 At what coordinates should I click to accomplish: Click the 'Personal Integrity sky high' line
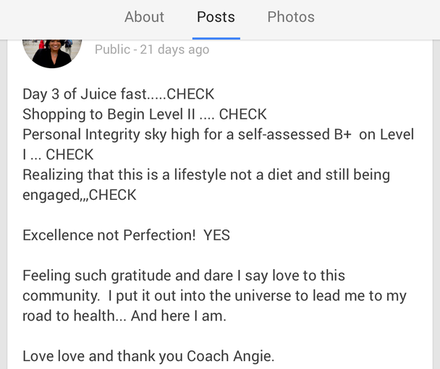click(218, 135)
